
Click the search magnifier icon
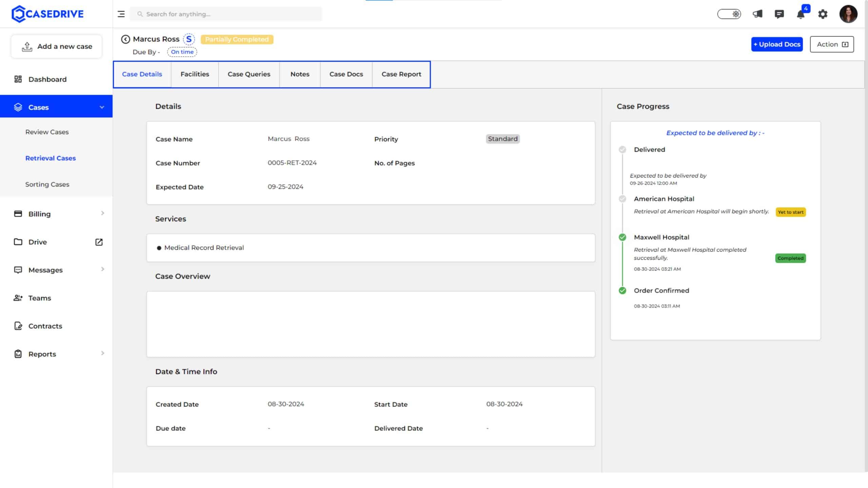point(140,14)
